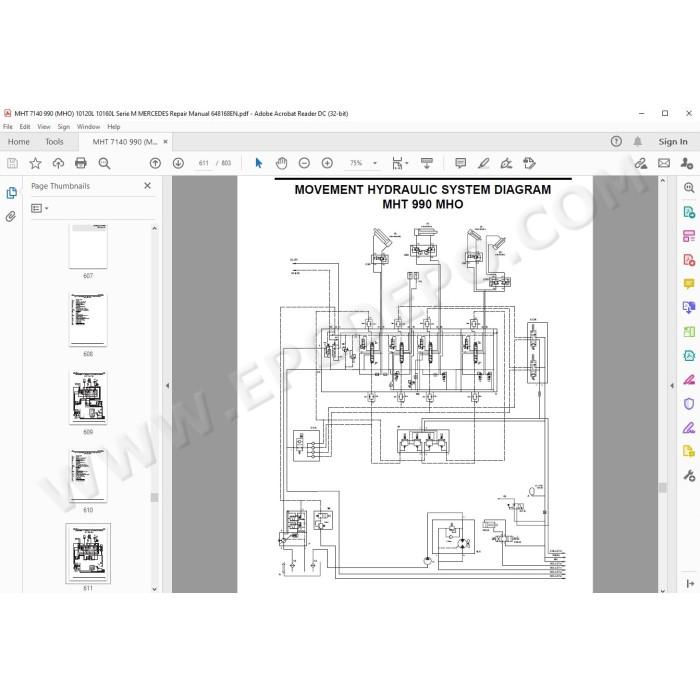Select page 607 thumbnail

pyautogui.click(x=88, y=246)
